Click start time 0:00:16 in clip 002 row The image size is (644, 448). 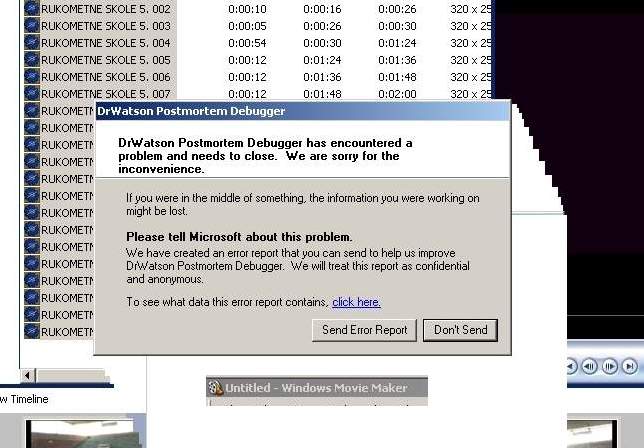click(322, 9)
